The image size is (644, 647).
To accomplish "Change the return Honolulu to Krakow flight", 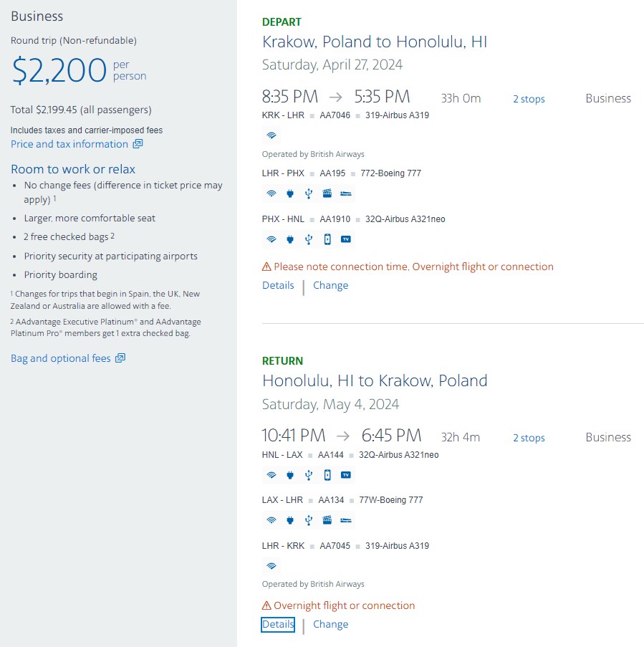I will pyautogui.click(x=330, y=624).
